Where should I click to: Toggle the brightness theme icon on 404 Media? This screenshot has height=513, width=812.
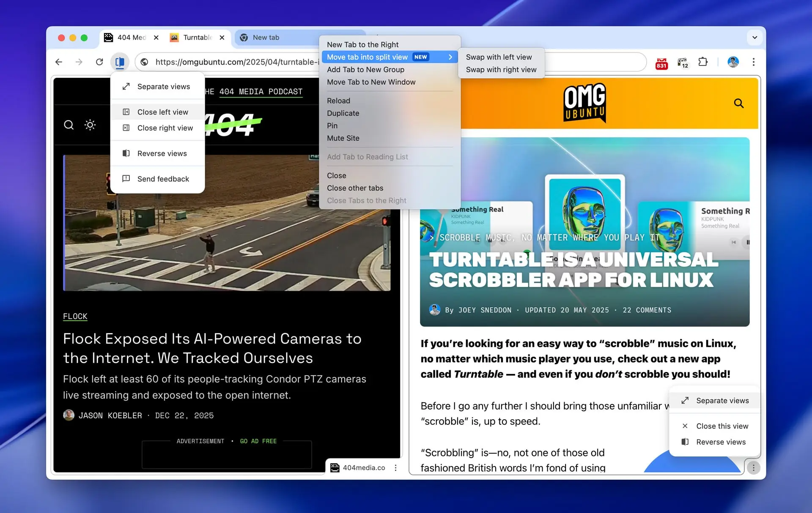pos(90,125)
